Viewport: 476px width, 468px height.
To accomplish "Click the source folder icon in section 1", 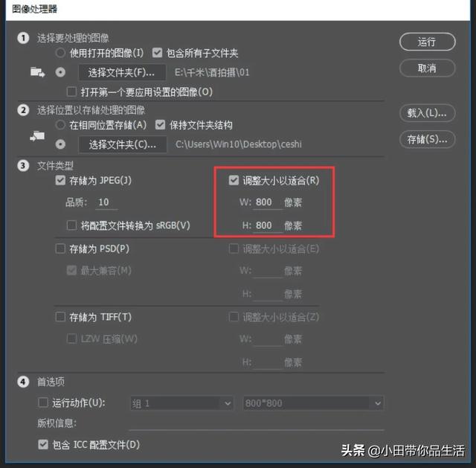I will pyautogui.click(x=38, y=72).
